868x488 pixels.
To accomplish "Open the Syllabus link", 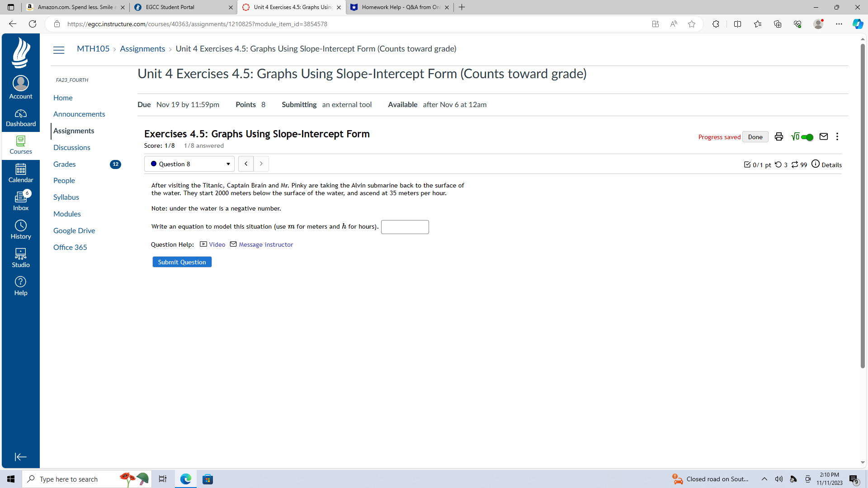I will click(66, 197).
